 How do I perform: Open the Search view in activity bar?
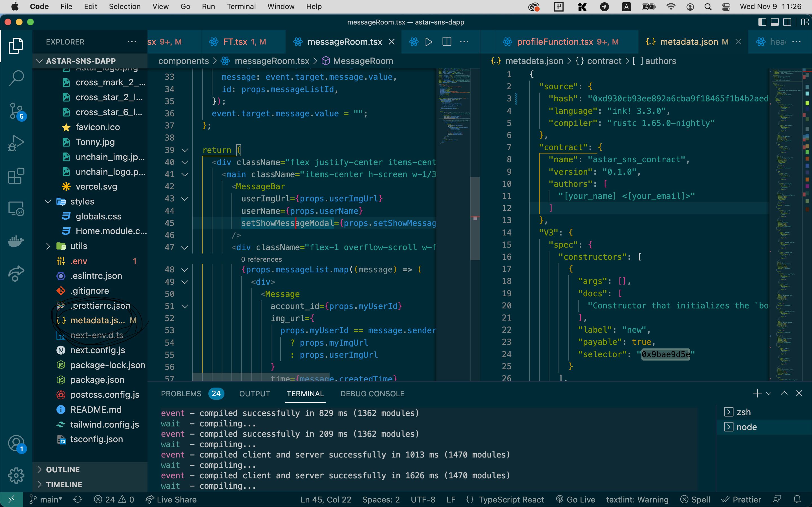pos(16,78)
